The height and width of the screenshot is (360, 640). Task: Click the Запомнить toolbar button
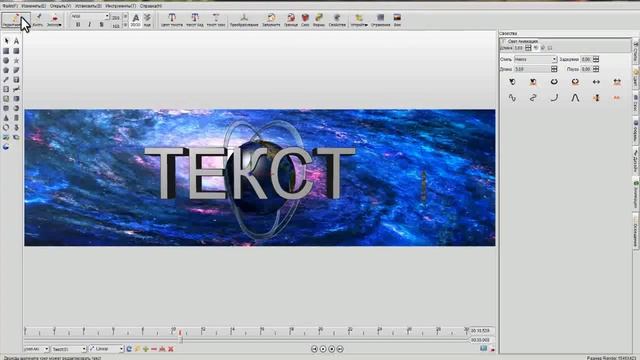click(x=271, y=19)
